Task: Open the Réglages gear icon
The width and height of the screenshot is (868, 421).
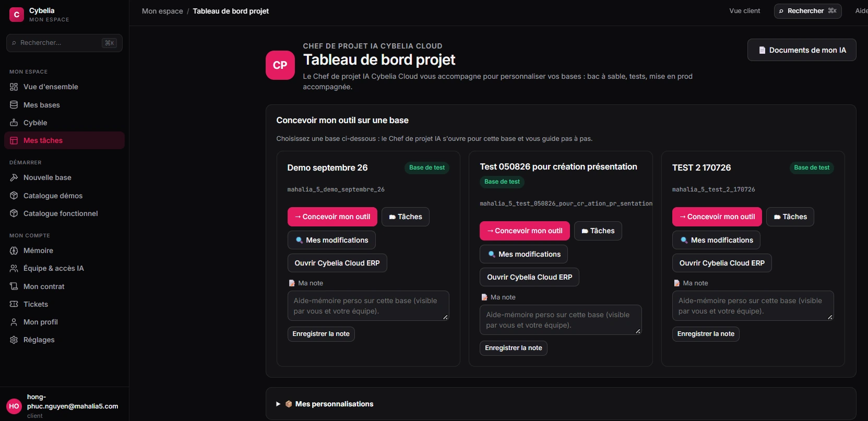Action: [x=14, y=340]
